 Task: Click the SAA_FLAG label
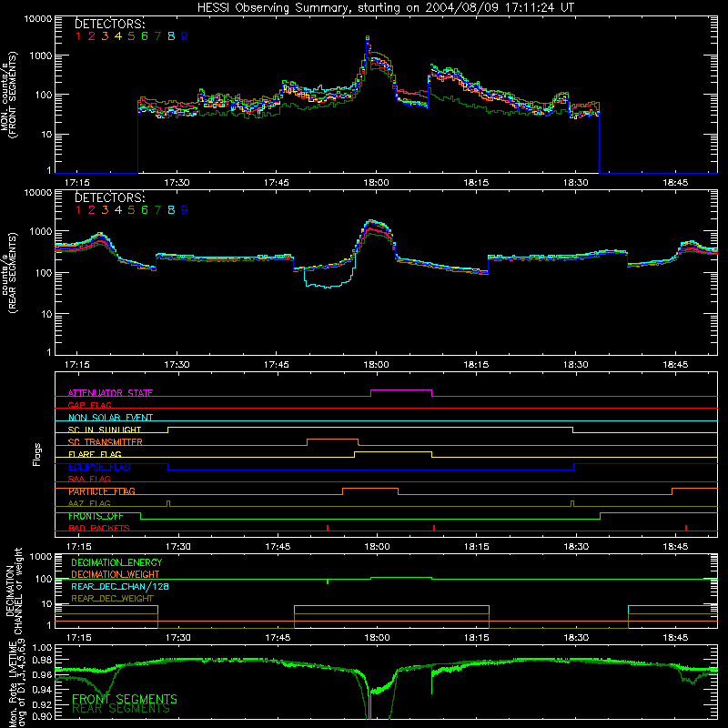(89, 479)
